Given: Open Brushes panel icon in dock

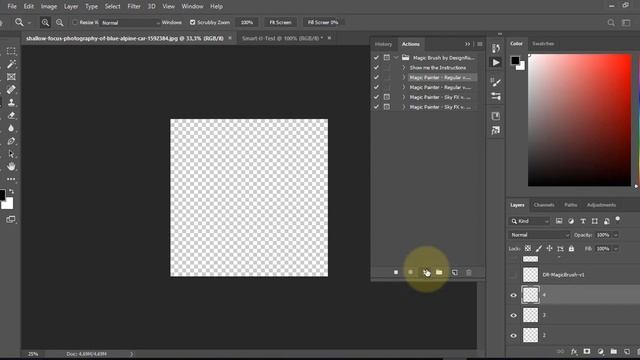Looking at the screenshot, I should [496, 82].
